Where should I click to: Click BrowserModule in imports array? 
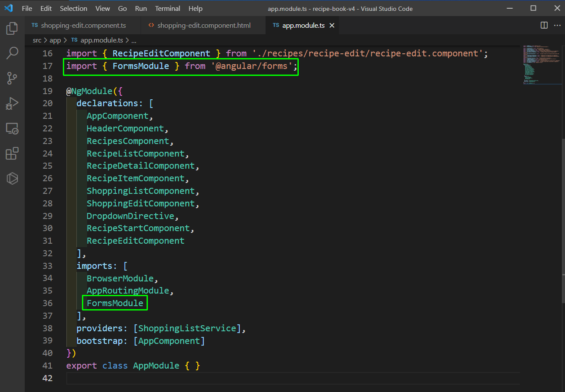tap(120, 278)
